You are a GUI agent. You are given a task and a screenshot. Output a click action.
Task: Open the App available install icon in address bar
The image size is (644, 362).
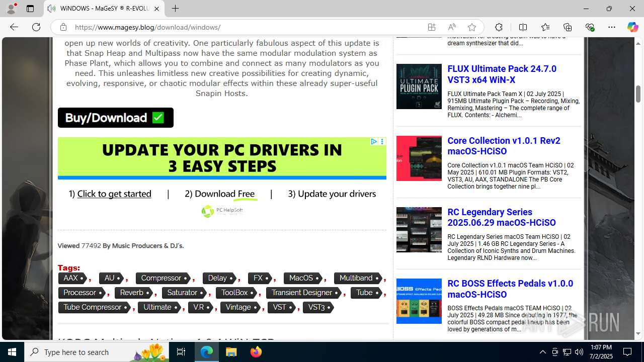[432, 27]
